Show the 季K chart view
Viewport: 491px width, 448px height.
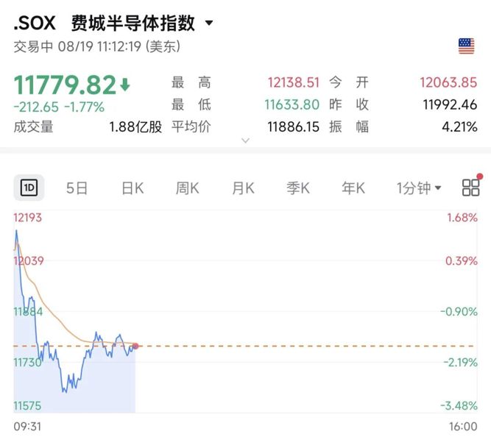point(298,188)
